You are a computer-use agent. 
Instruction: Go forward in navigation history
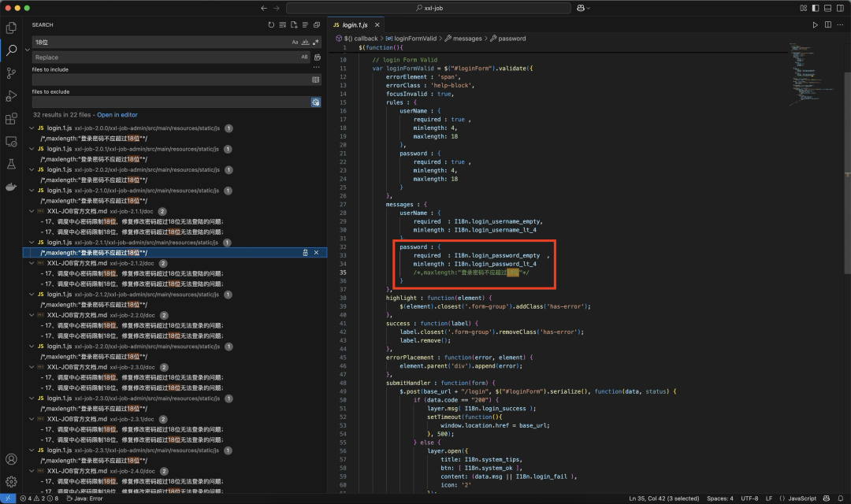[x=277, y=8]
